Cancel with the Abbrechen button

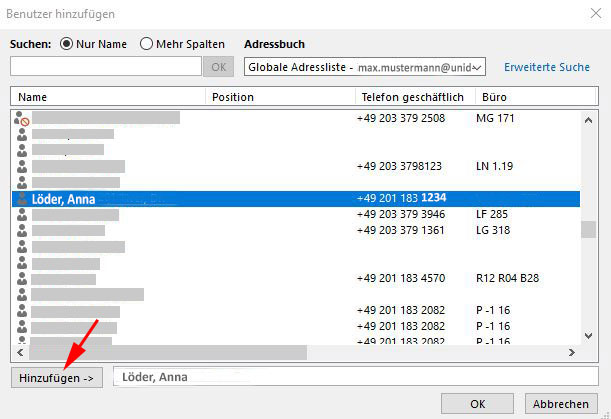561,403
